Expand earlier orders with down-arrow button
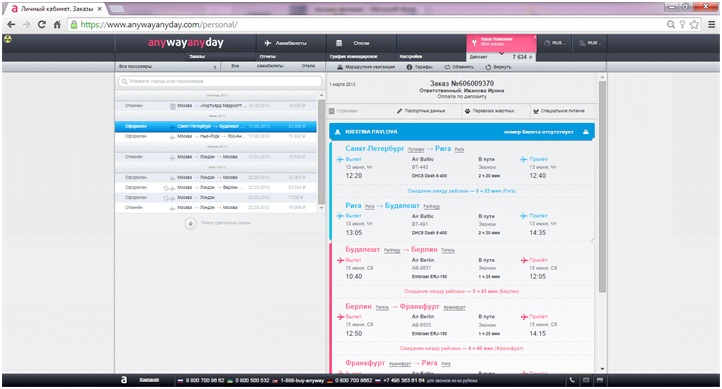The height and width of the screenshot is (389, 722). click(x=190, y=223)
